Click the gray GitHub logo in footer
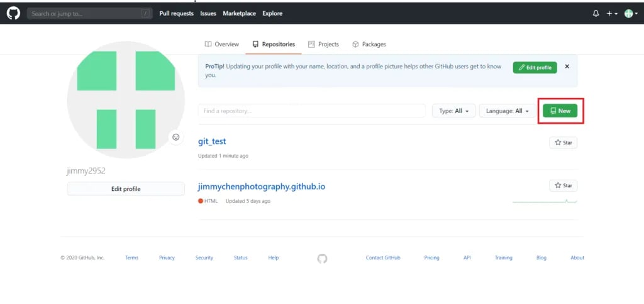This screenshot has width=644, height=304. click(x=323, y=258)
